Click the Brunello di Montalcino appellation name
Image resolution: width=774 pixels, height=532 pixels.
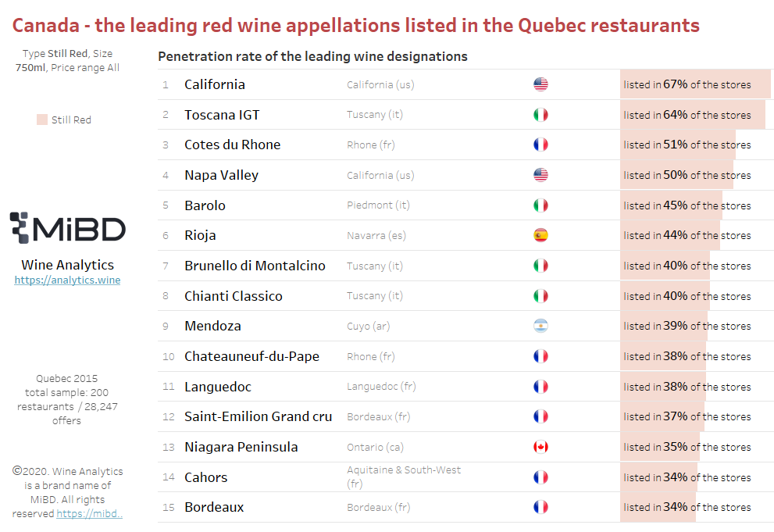[x=255, y=266]
